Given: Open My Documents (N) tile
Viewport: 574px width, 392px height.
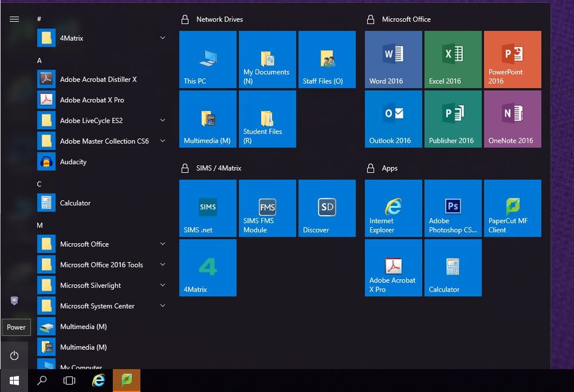Looking at the screenshot, I should click(x=267, y=59).
